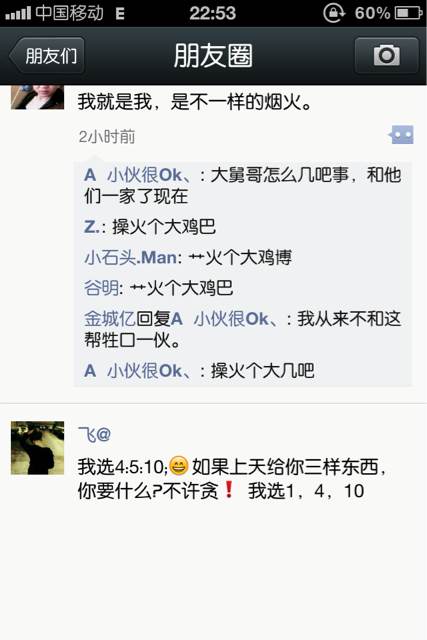Screen dimensions: 427x640
Task: Tap the post text 我就是我，是不一样的烟火
Action: [195, 102]
